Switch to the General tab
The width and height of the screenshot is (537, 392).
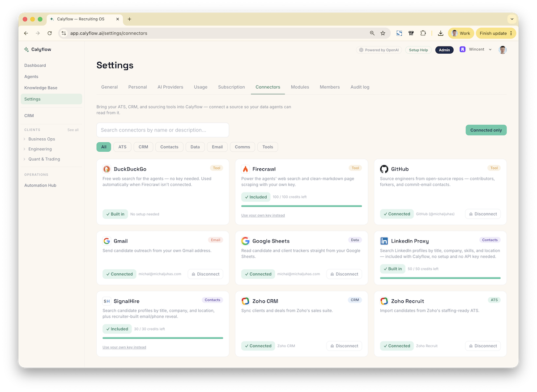(110, 87)
